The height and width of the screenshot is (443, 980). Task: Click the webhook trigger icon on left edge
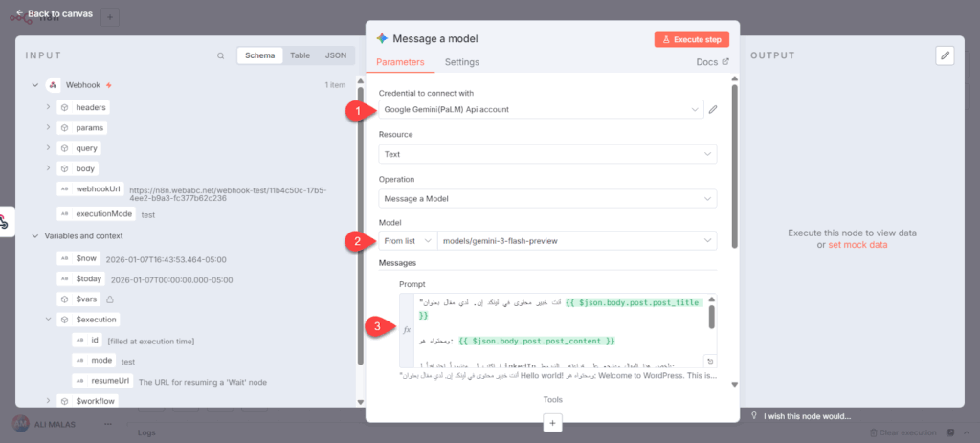pyautogui.click(x=5, y=221)
